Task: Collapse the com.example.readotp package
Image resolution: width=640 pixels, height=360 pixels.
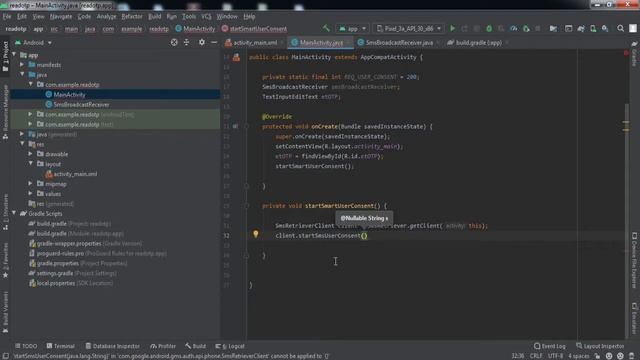Action: [31, 84]
